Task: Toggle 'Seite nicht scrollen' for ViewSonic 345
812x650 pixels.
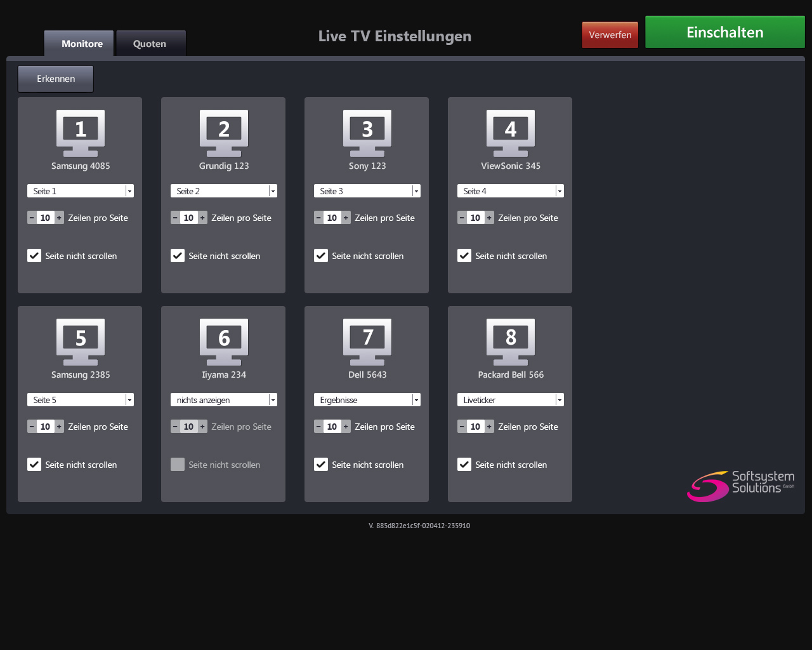Action: [464, 256]
